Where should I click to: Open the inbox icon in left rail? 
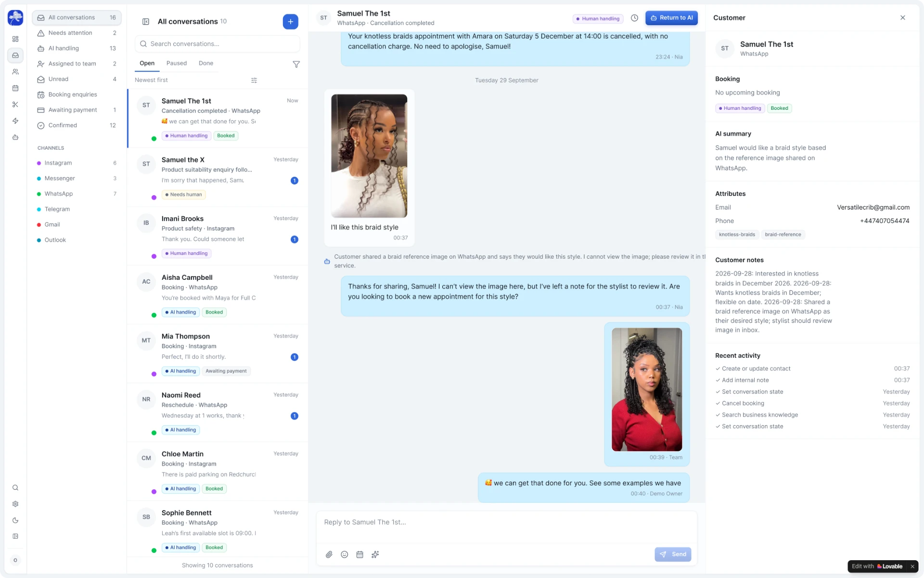(x=15, y=55)
